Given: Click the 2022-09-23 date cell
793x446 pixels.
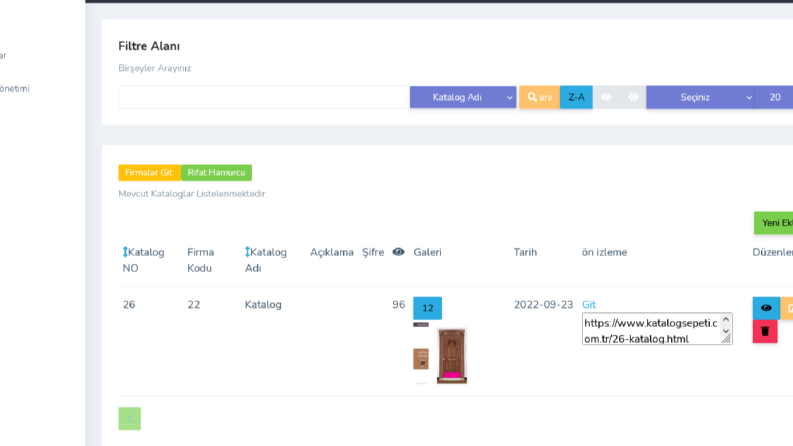Looking at the screenshot, I should coord(543,304).
